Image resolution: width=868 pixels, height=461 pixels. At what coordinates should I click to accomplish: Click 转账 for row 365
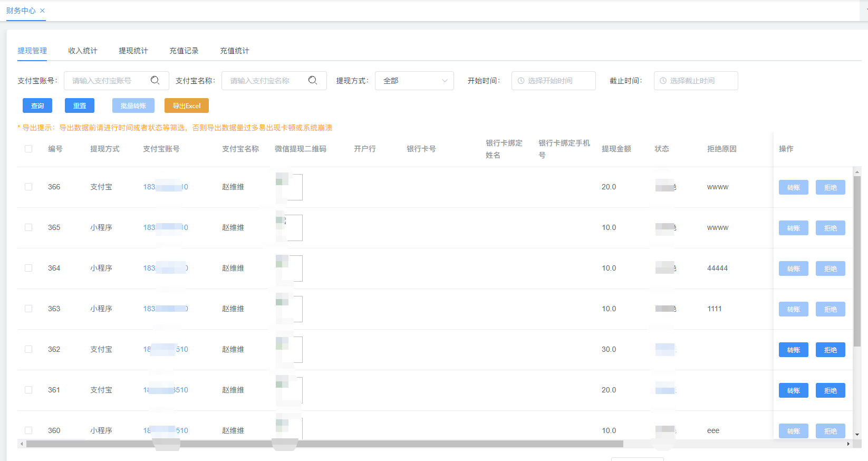point(794,228)
